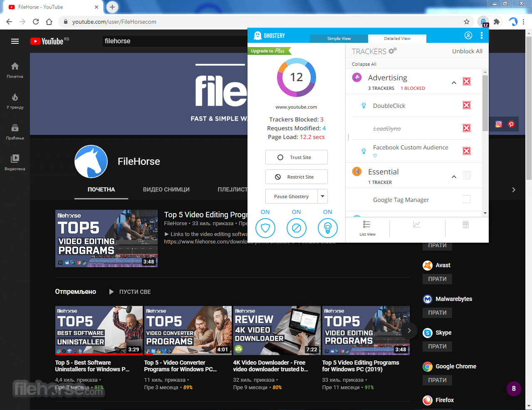Viewport: 532px width, 410px height.
Task: Toggle Ghostery ad-blocking circle icon
Action: click(x=297, y=228)
